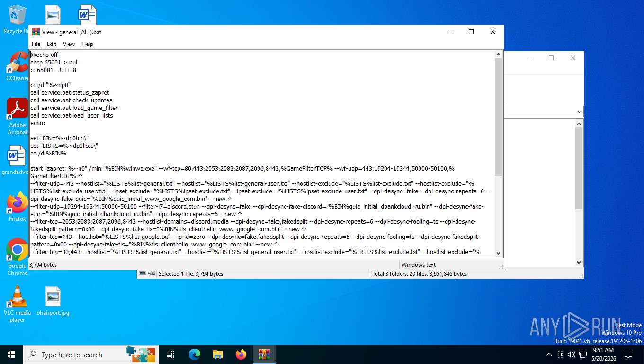The height and width of the screenshot is (364, 644).
Task: Open the Edit menu
Action: point(52,44)
